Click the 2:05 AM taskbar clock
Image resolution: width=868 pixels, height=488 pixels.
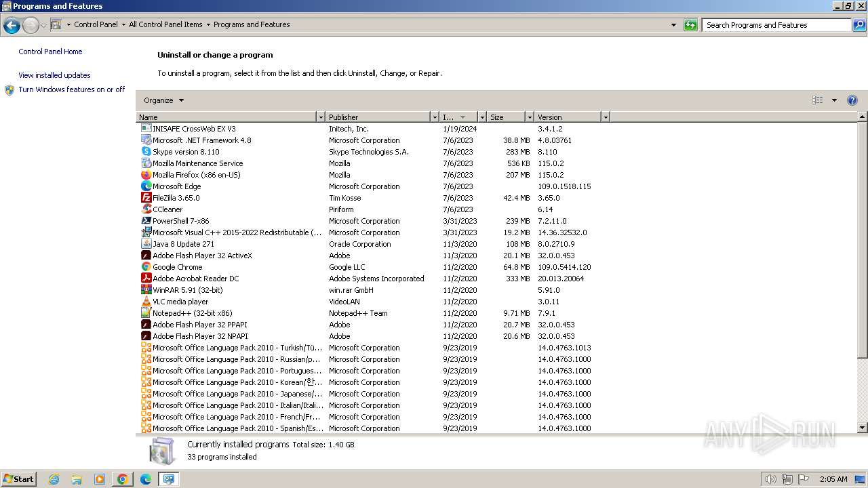833,479
